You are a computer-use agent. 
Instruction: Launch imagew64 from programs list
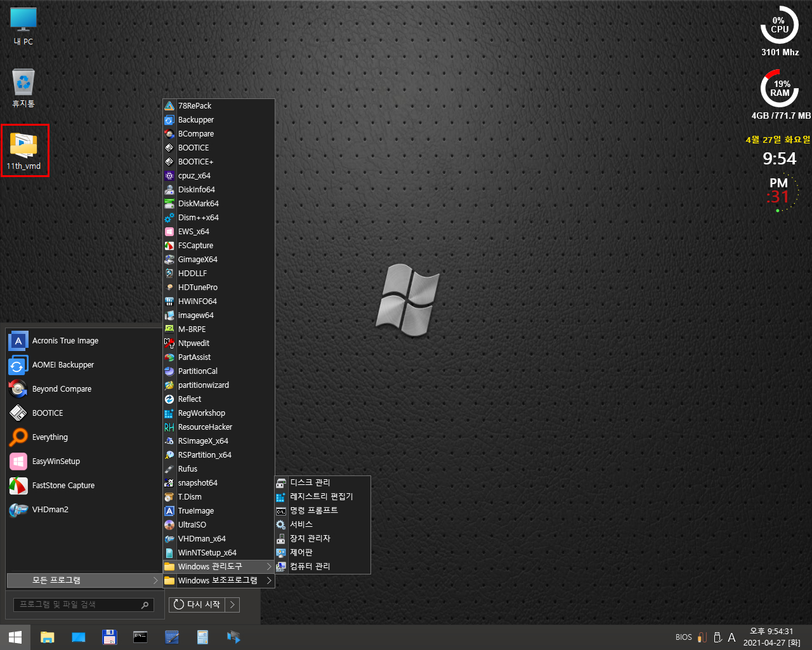point(219,315)
